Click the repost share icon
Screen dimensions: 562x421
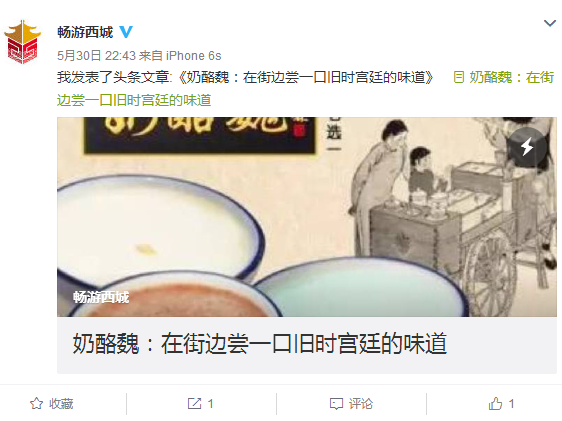[194, 403]
